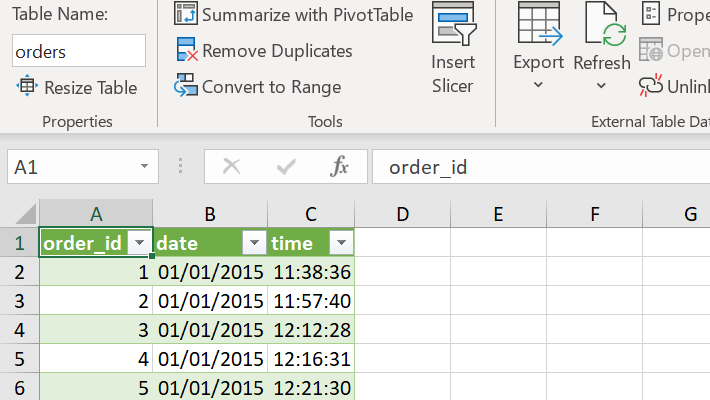Click the Resize Table icon
This screenshot has height=400, width=710.
26,87
